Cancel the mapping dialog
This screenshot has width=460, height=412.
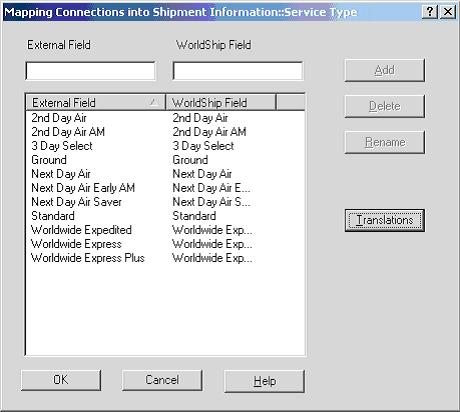pyautogui.click(x=162, y=380)
